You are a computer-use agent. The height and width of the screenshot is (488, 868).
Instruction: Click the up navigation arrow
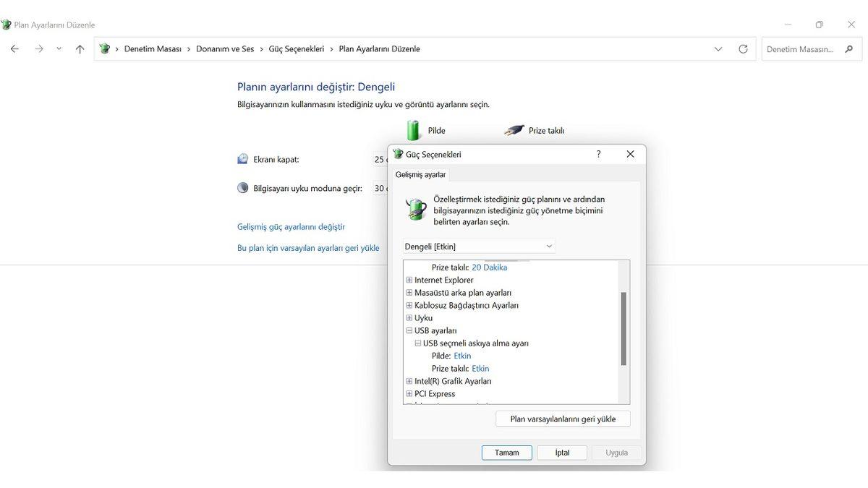(80, 48)
